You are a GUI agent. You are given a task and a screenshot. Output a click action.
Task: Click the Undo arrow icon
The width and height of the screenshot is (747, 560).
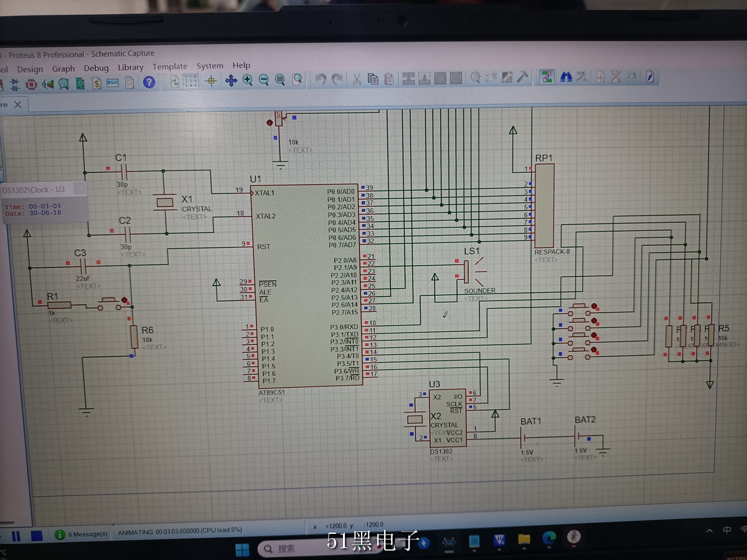pos(321,79)
